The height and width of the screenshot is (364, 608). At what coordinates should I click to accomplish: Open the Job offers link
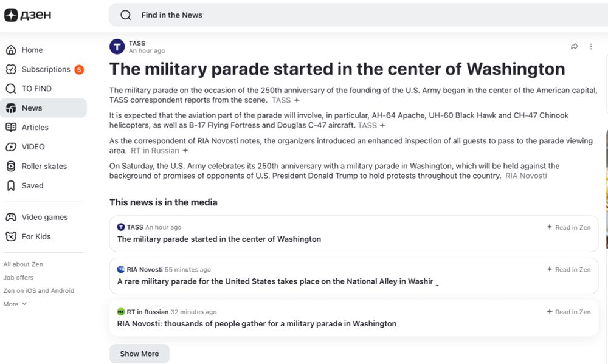(18, 277)
